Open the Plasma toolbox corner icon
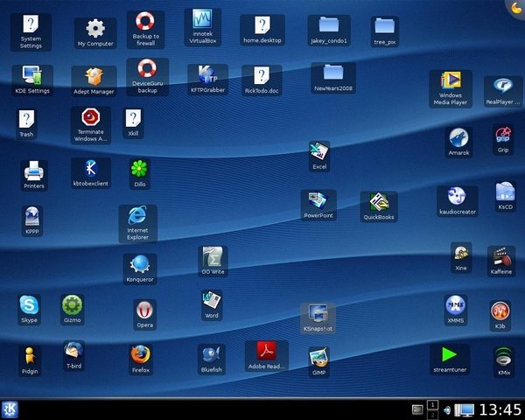The width and height of the screenshot is (525, 420). pyautogui.click(x=516, y=7)
